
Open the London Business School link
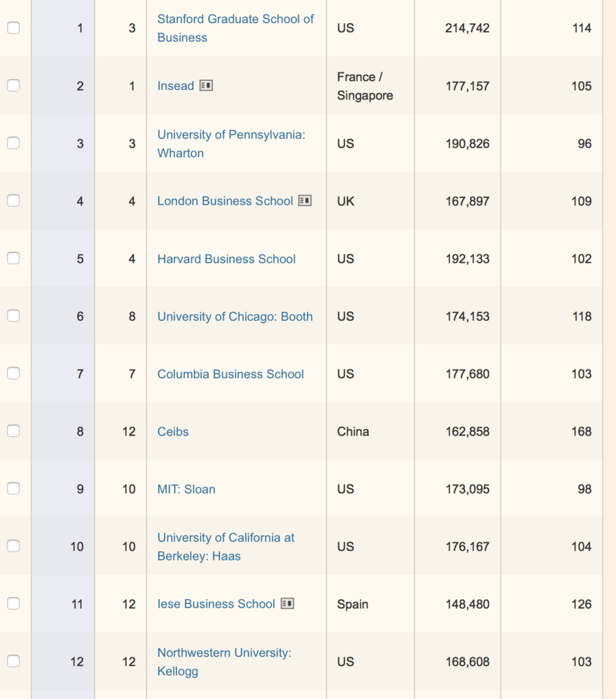click(x=225, y=201)
